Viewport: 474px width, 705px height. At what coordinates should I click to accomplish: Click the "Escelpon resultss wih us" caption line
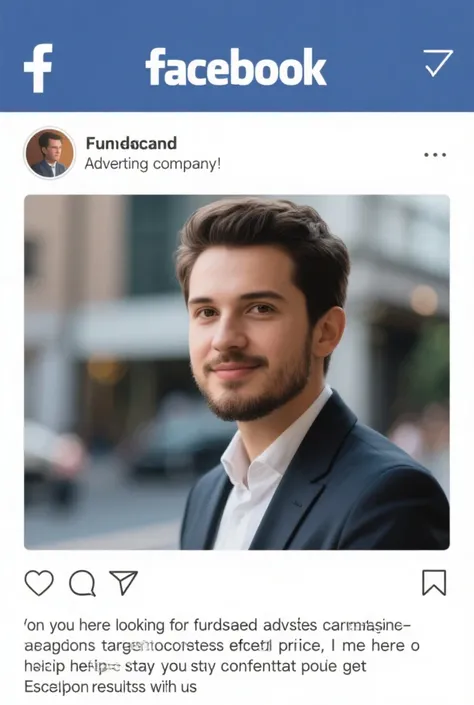tap(110, 687)
